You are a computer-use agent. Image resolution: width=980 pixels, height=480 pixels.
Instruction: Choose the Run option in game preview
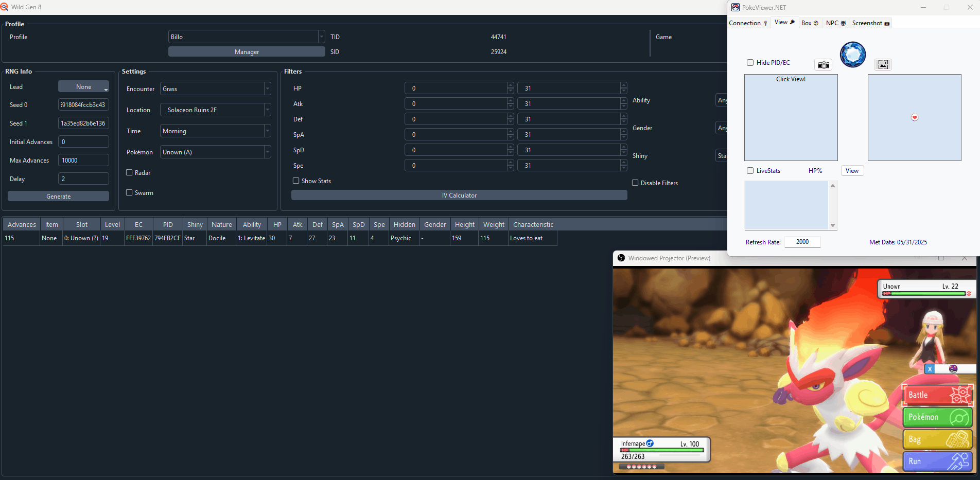click(x=938, y=461)
